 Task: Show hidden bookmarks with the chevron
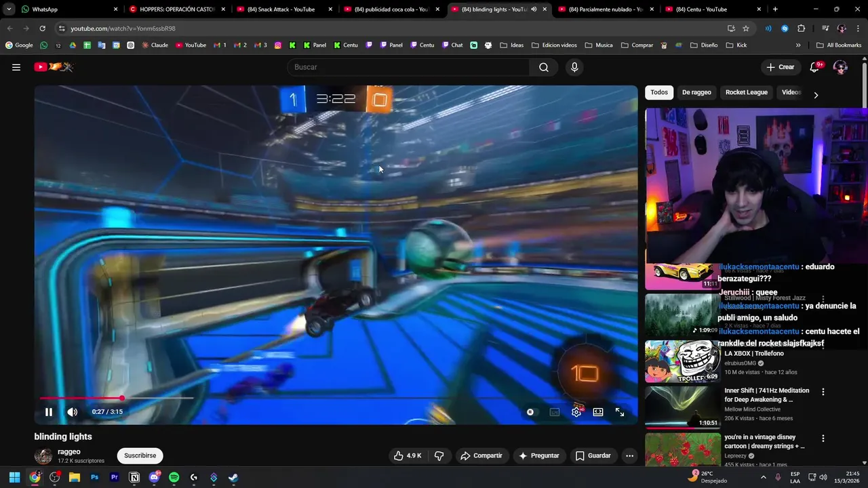pyautogui.click(x=798, y=45)
